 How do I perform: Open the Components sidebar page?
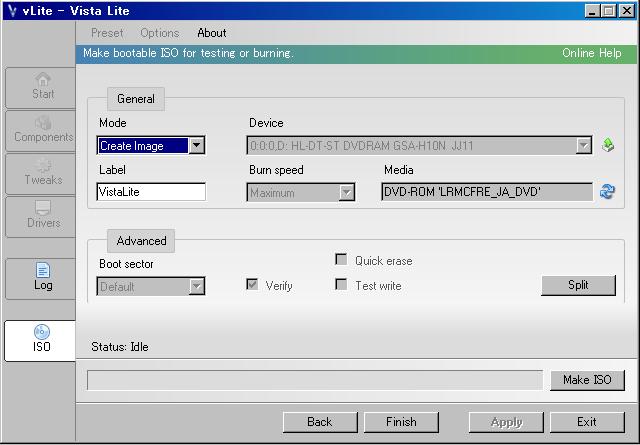pos(41,131)
